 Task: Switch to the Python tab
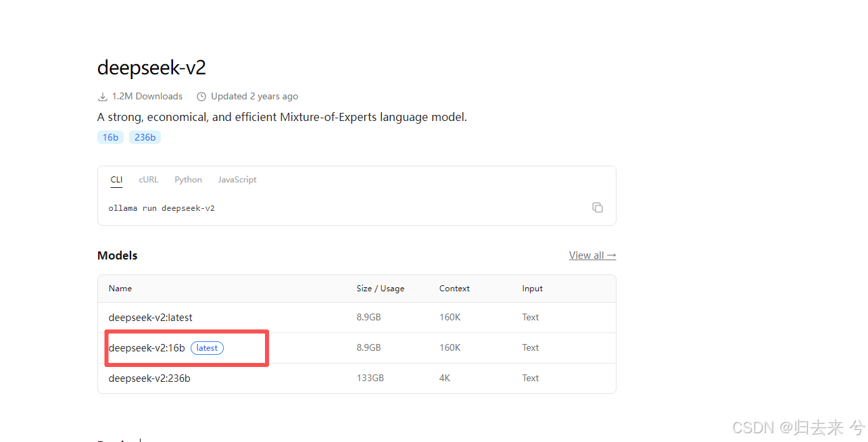pyautogui.click(x=188, y=180)
